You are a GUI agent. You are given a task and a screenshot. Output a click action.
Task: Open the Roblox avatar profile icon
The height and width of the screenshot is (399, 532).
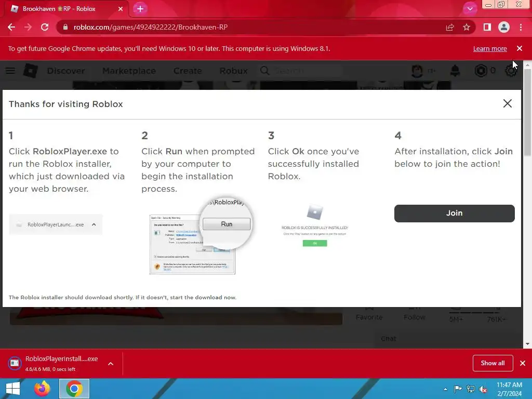[x=417, y=71]
